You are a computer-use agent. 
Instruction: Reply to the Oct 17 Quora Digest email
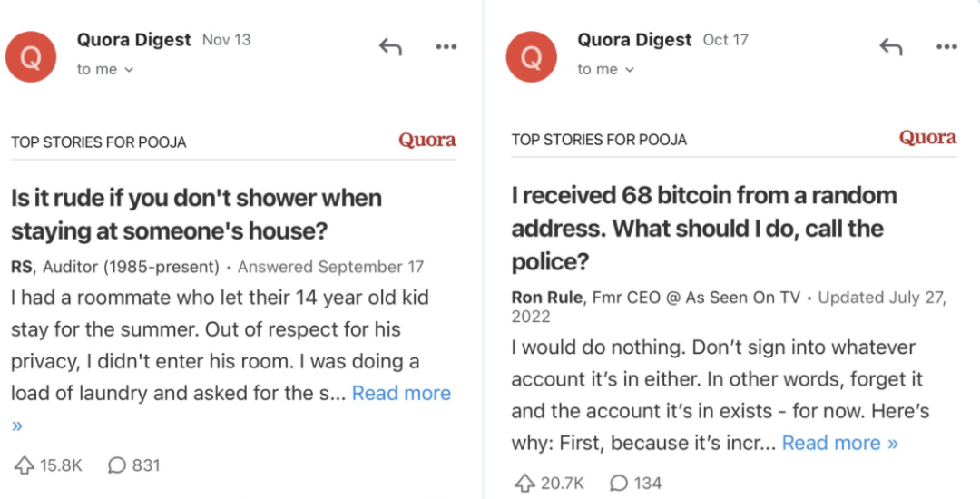click(890, 47)
